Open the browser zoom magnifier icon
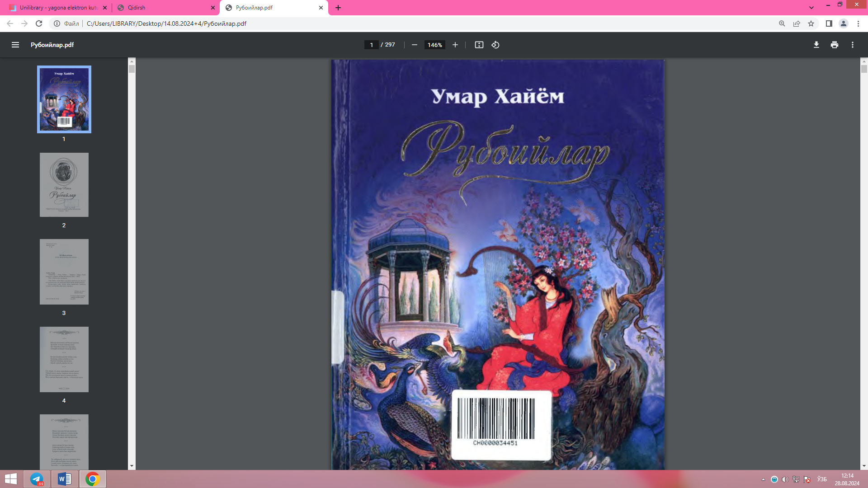Image resolution: width=868 pixels, height=488 pixels. 782,23
